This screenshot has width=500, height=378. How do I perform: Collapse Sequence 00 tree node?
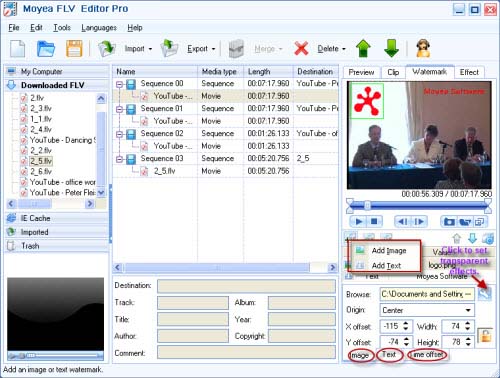pyautogui.click(x=119, y=84)
